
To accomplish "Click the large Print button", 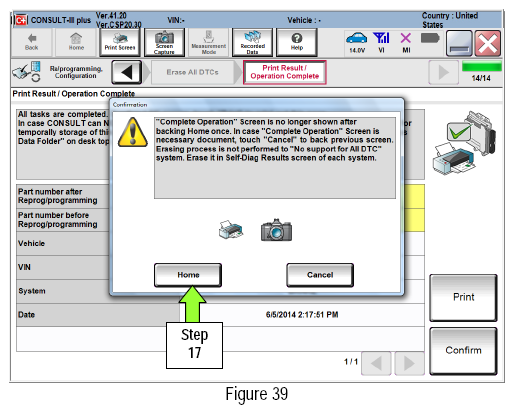I will click(x=463, y=297).
